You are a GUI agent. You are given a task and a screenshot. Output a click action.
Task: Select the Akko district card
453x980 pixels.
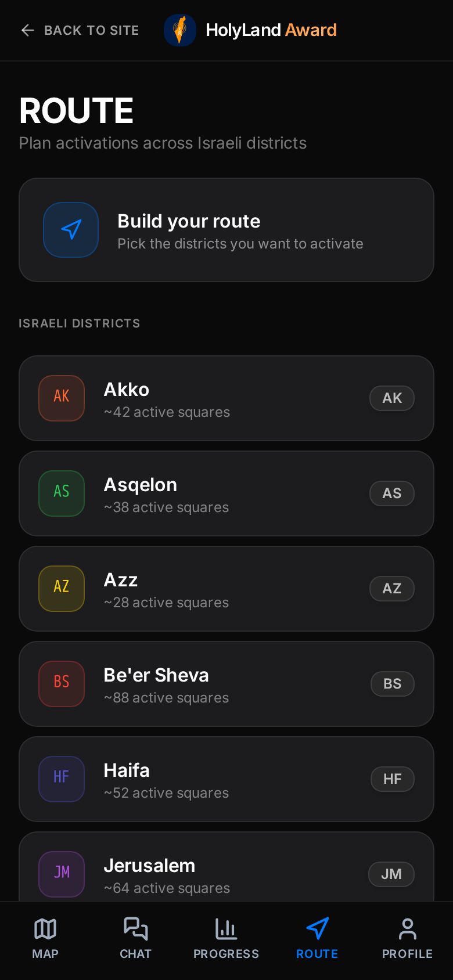coord(227,398)
